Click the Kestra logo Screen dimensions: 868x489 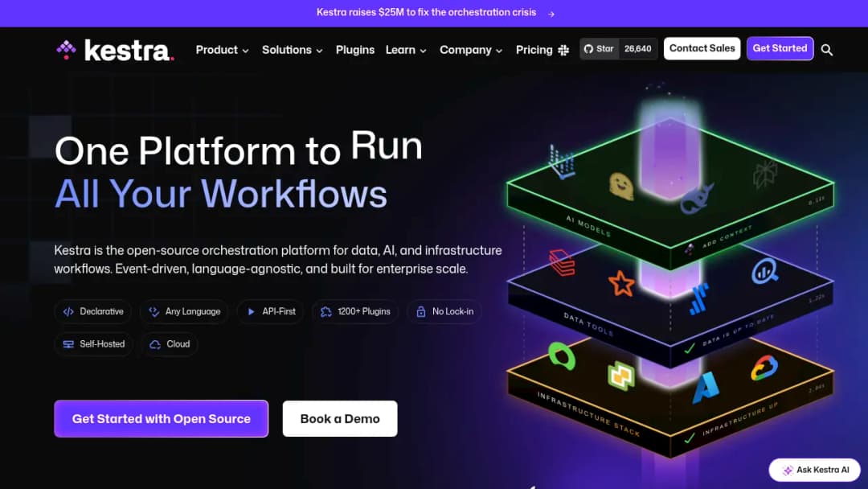coord(115,50)
